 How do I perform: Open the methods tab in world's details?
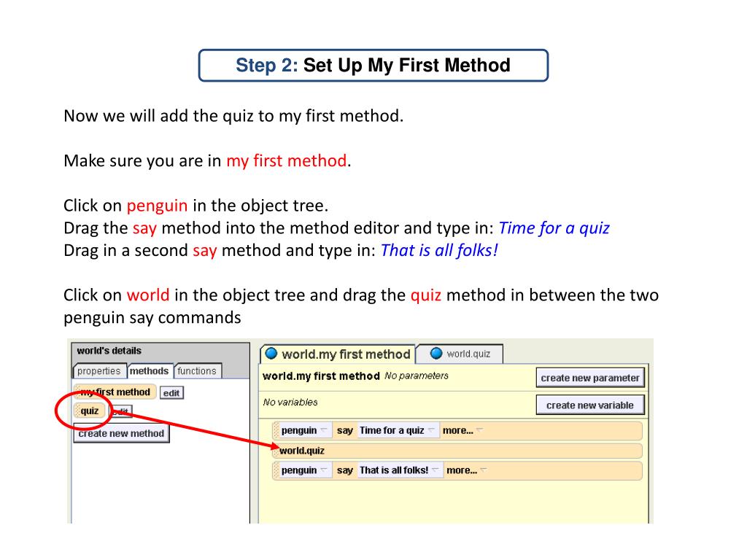(x=149, y=371)
